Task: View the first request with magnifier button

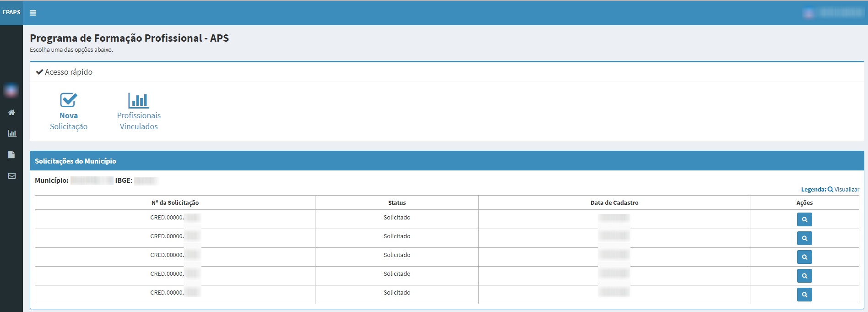Action: (x=804, y=219)
